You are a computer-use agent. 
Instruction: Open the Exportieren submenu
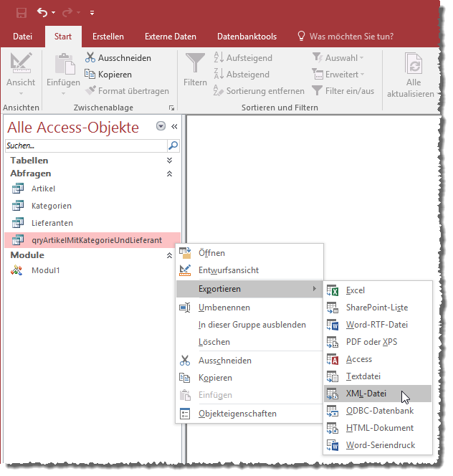249,289
